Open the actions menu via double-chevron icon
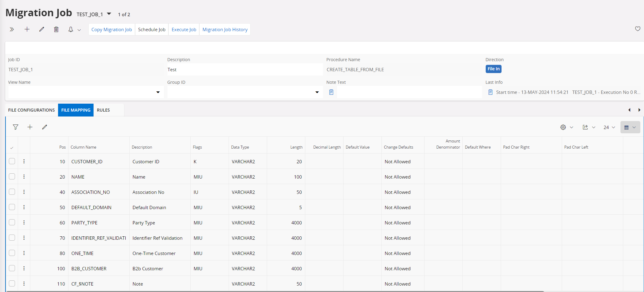The width and height of the screenshot is (644, 292). pyautogui.click(x=12, y=29)
